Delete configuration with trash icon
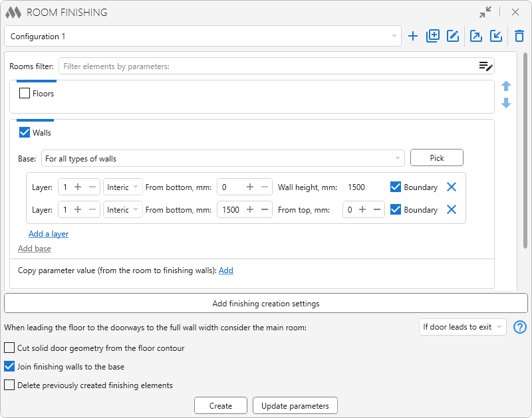This screenshot has width=532, height=418. (519, 36)
